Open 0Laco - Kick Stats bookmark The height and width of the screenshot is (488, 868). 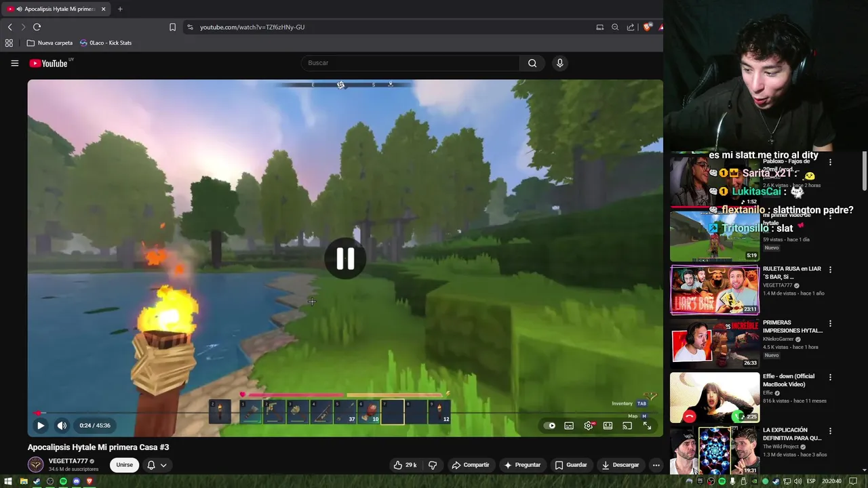(106, 43)
